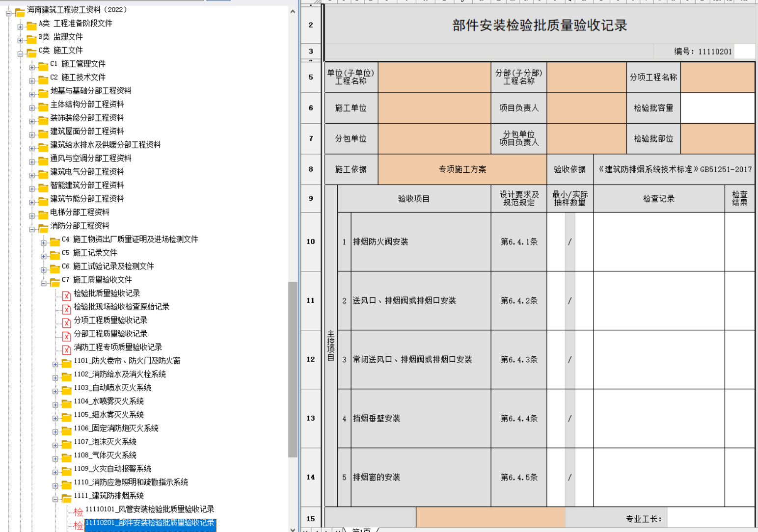Click the 智能建筑分部工程资料 folder icon
This screenshot has width=758, height=532.
tap(43, 187)
